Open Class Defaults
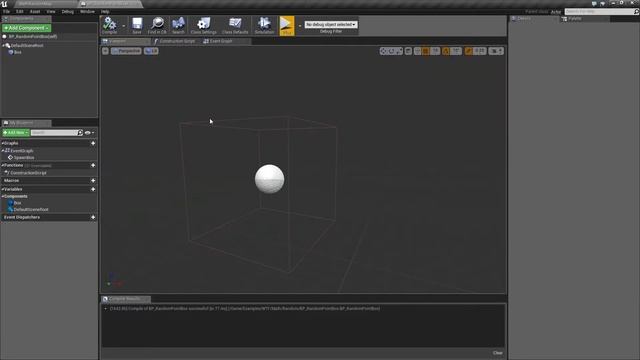Viewport: 640px width, 360px height. point(235,25)
